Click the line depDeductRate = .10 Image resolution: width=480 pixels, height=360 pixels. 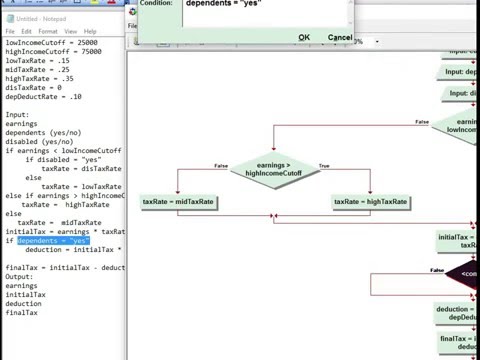pyautogui.click(x=43, y=97)
